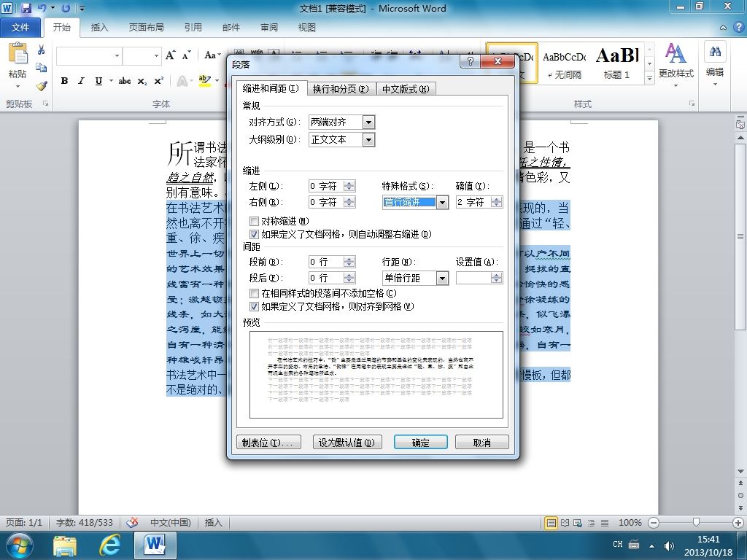Switch to 换行和分页 tab

click(x=341, y=89)
